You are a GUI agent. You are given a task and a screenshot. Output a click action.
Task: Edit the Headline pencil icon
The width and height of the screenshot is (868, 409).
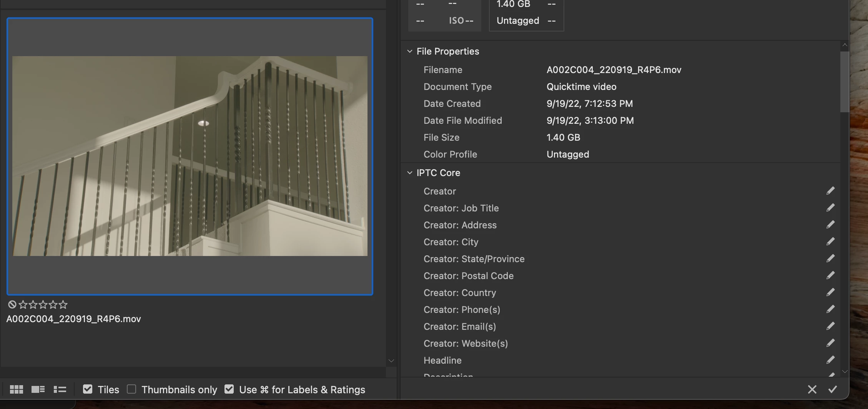[x=830, y=360]
